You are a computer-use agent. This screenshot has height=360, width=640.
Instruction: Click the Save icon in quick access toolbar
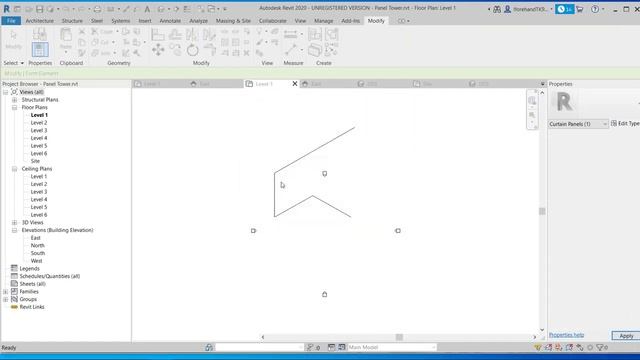pos(39,9)
